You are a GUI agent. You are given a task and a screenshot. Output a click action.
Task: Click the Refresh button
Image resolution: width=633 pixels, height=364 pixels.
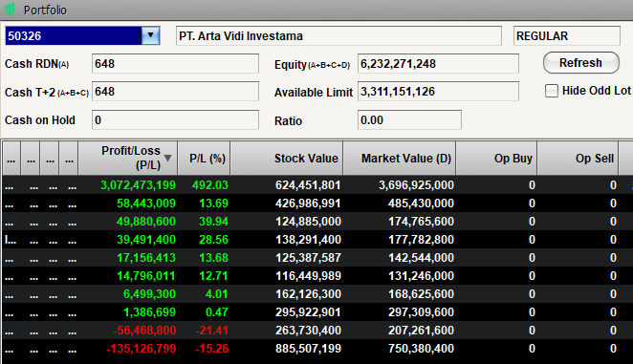(x=581, y=63)
